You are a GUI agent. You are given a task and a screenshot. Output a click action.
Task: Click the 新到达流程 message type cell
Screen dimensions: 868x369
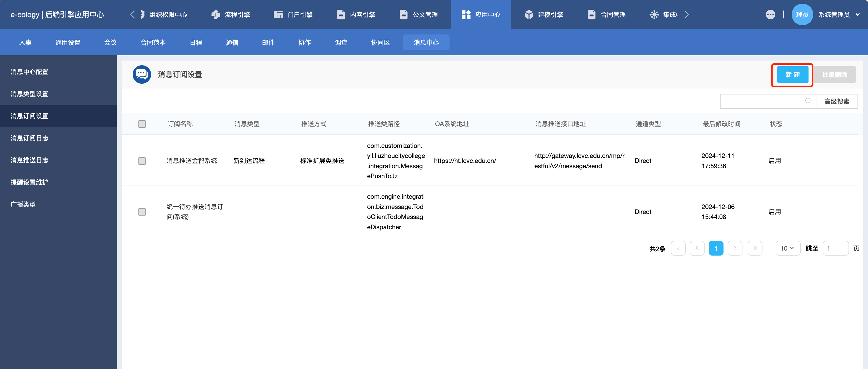click(249, 161)
